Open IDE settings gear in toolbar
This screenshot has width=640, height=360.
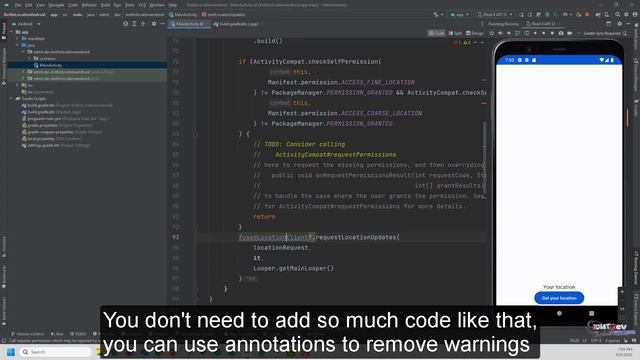pos(626,15)
